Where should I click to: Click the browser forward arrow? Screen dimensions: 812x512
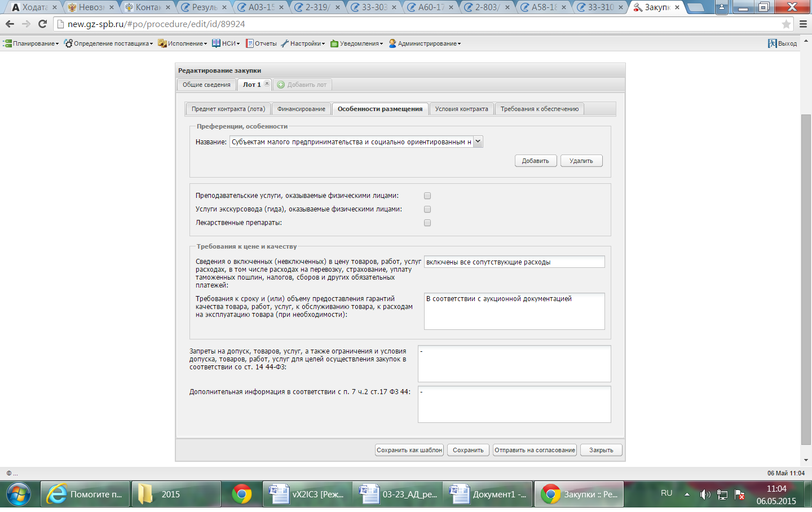(26, 24)
